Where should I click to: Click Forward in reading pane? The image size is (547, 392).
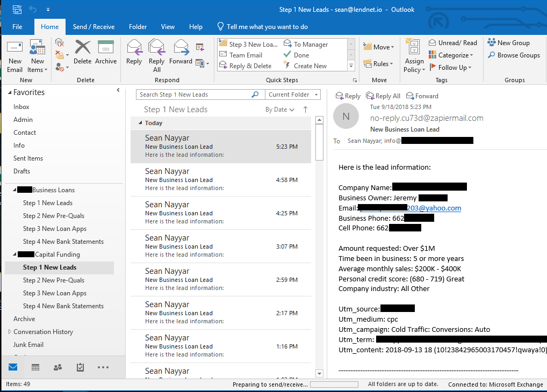422,96
